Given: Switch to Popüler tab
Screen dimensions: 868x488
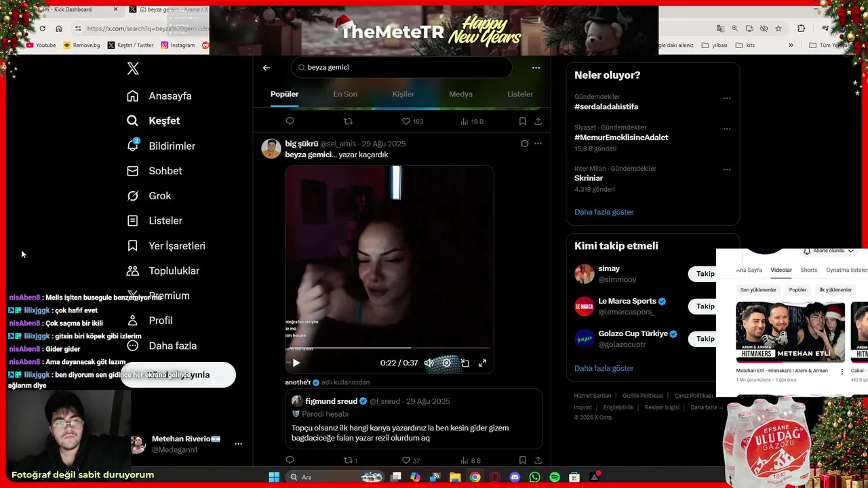Looking at the screenshot, I should [x=284, y=94].
